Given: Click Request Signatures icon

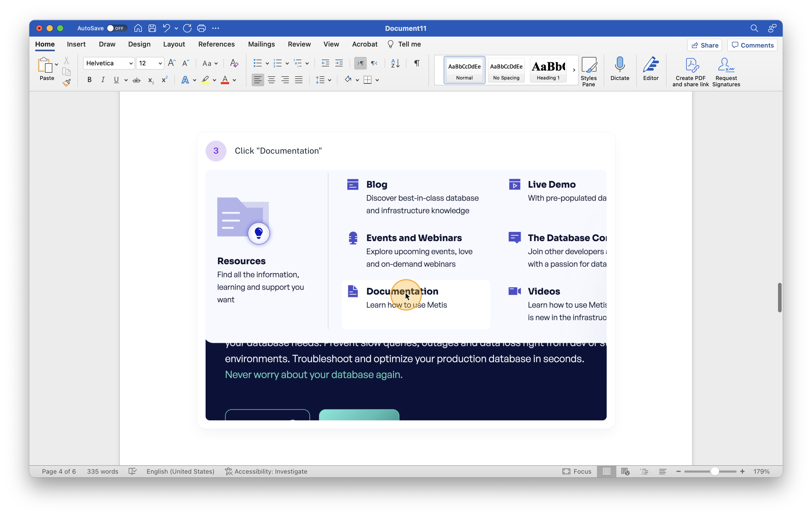Looking at the screenshot, I should (x=726, y=72).
